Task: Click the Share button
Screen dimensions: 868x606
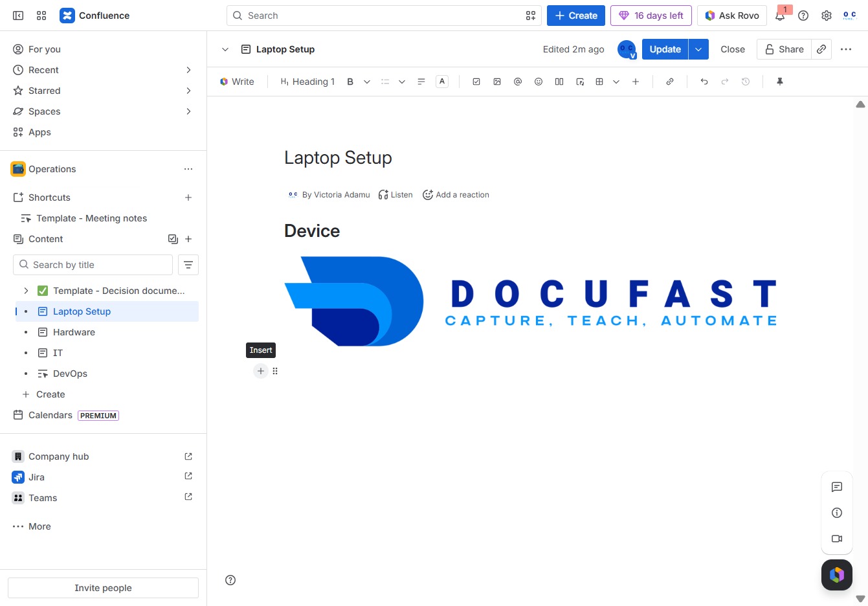Action: [784, 49]
